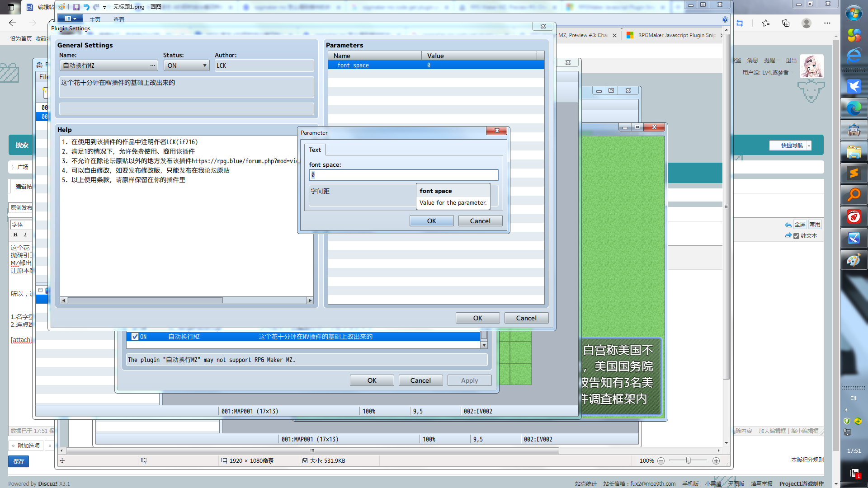Select the Text tab in Parameter dialog

click(315, 150)
